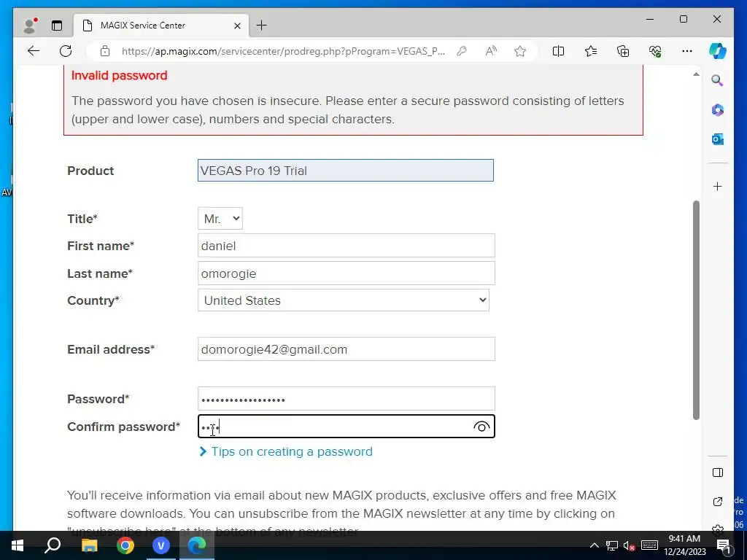Click the Product field VEGAS Pro 19 Trial
Screen dimensions: 747x560
[x=345, y=171]
